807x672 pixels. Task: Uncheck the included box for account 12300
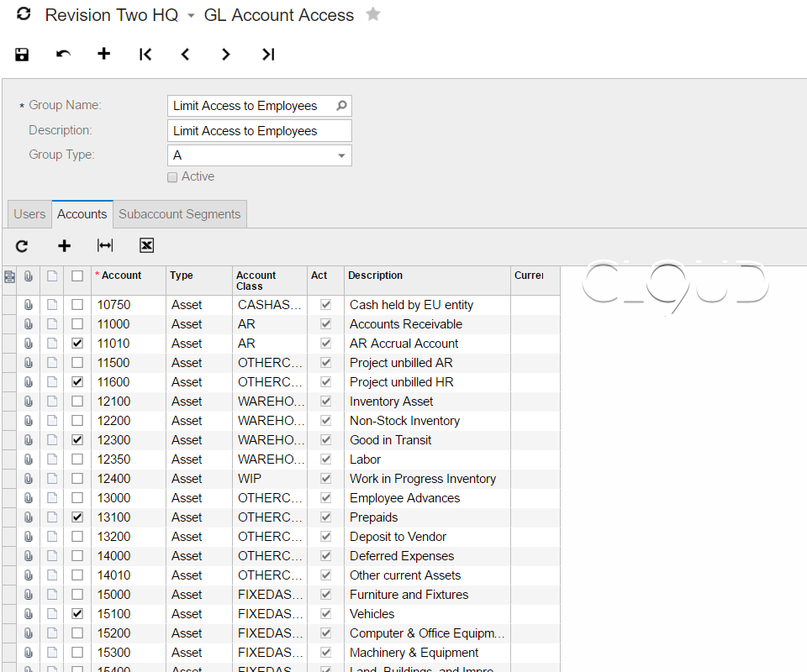(x=77, y=439)
